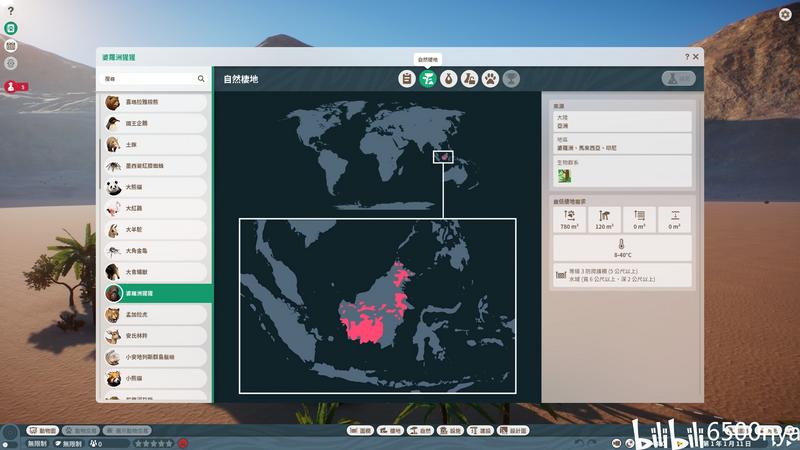Click the region Borneo Malaysia Indonesia row
The image size is (800, 450).
(622, 144)
